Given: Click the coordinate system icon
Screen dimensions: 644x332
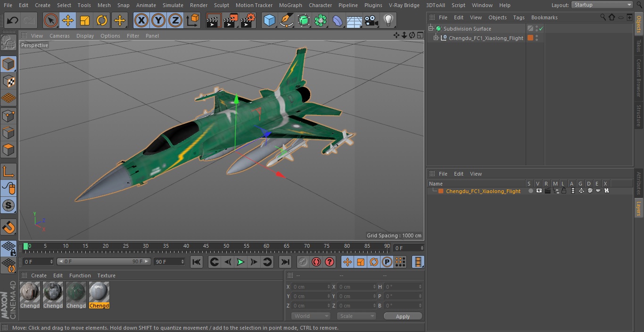Looking at the screenshot, I should tap(193, 20).
